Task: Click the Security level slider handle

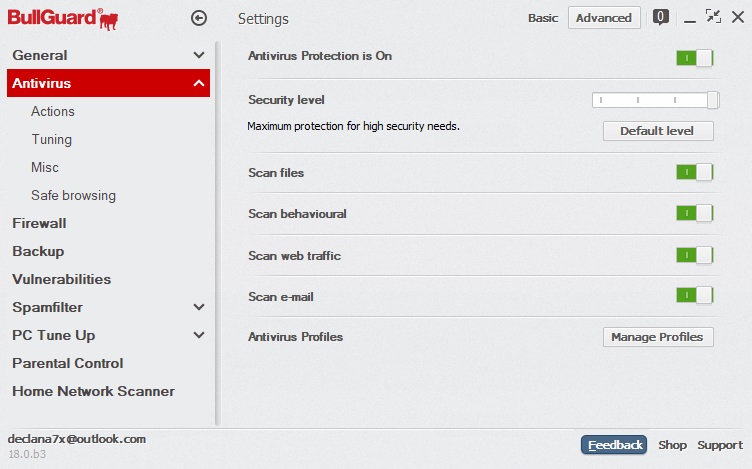Action: [x=713, y=100]
